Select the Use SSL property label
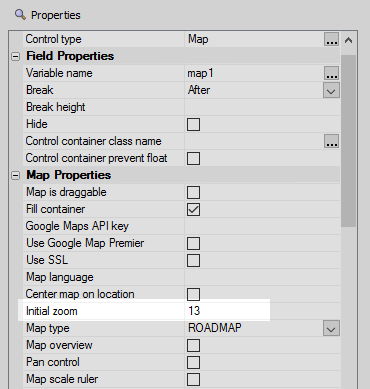This screenshot has width=370, height=389. click(47, 260)
